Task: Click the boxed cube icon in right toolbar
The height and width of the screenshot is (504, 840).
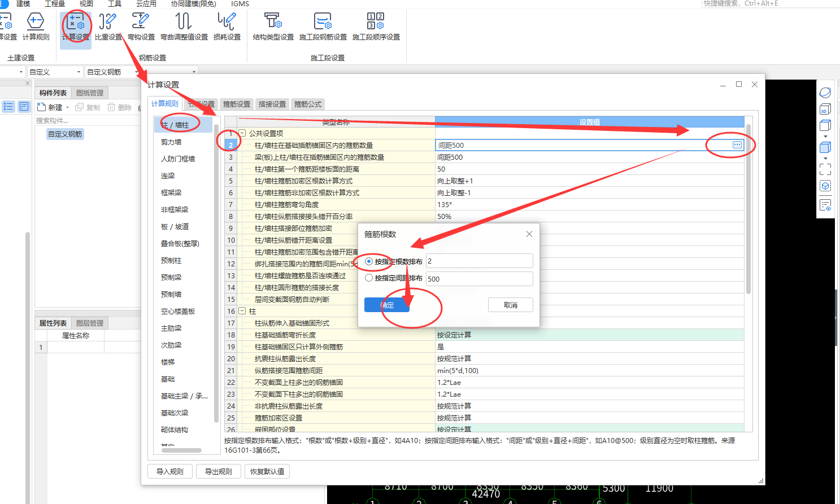Action: pos(825,186)
